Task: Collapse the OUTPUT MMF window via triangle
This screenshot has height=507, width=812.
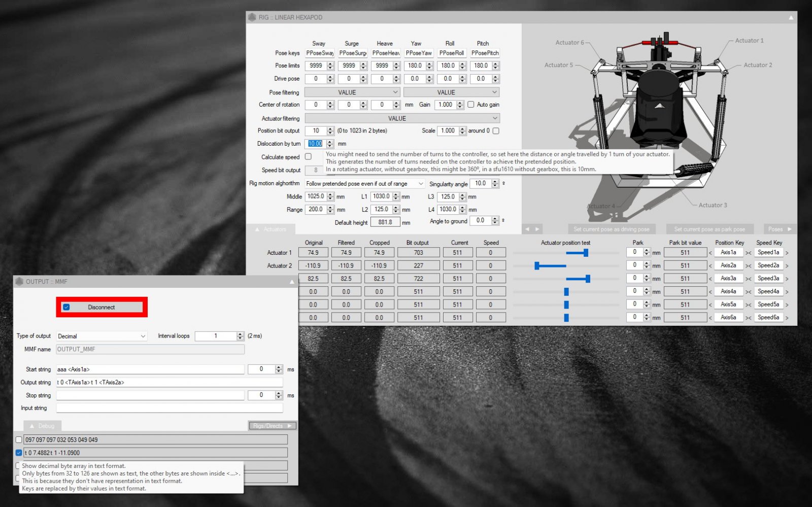Action: [292, 282]
